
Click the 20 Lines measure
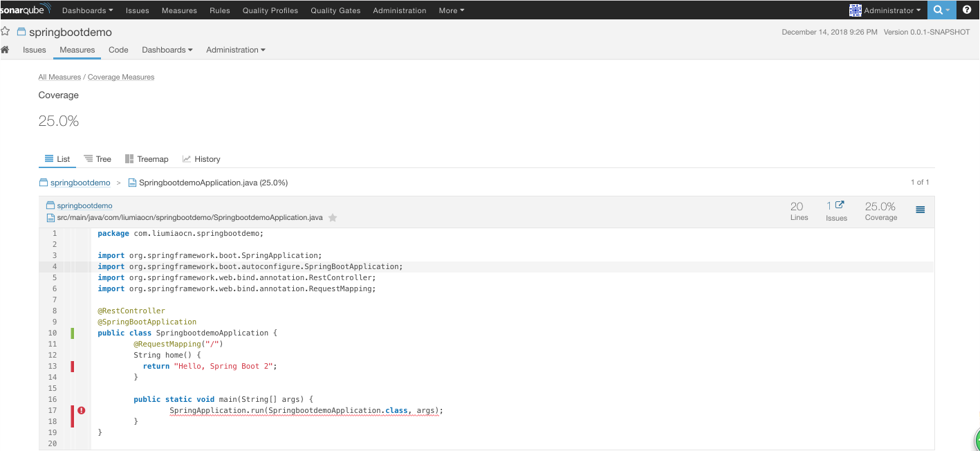coord(798,211)
